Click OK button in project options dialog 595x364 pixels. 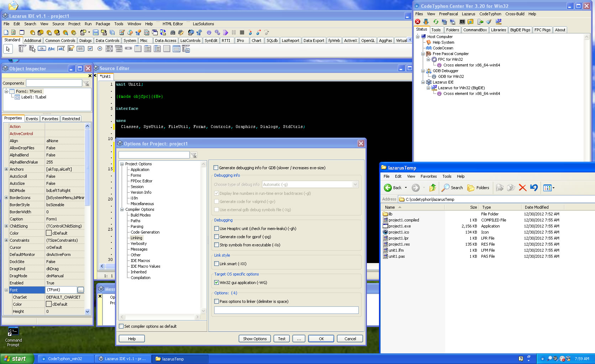point(321,339)
